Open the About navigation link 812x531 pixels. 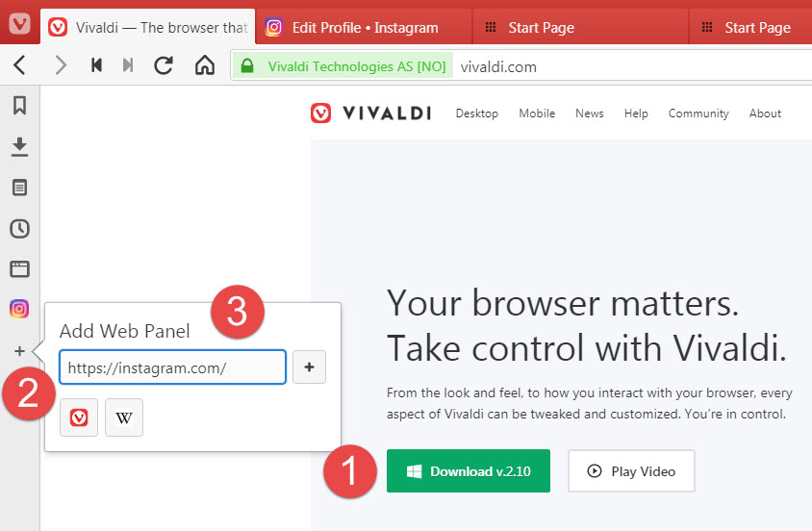tap(765, 114)
